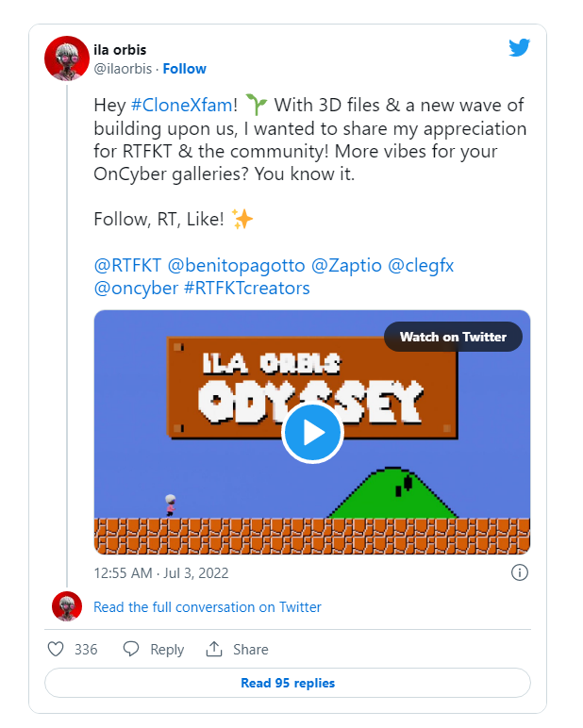Image resolution: width=583 pixels, height=728 pixels.
Task: Open the #RTFKTcreators hashtag
Action: pyautogui.click(x=246, y=289)
